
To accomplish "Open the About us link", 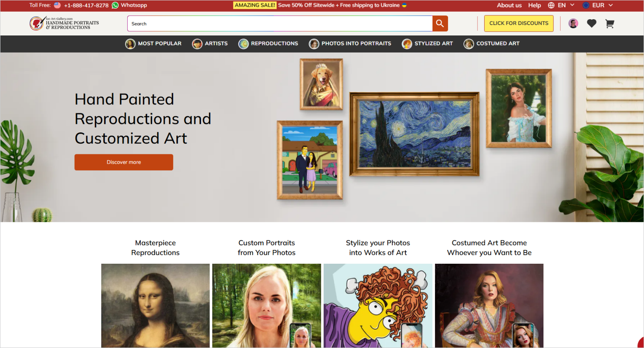I will (509, 5).
